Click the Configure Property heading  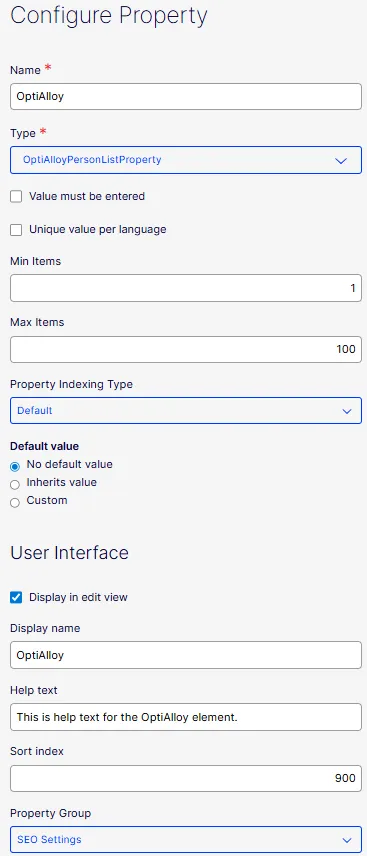(x=109, y=16)
